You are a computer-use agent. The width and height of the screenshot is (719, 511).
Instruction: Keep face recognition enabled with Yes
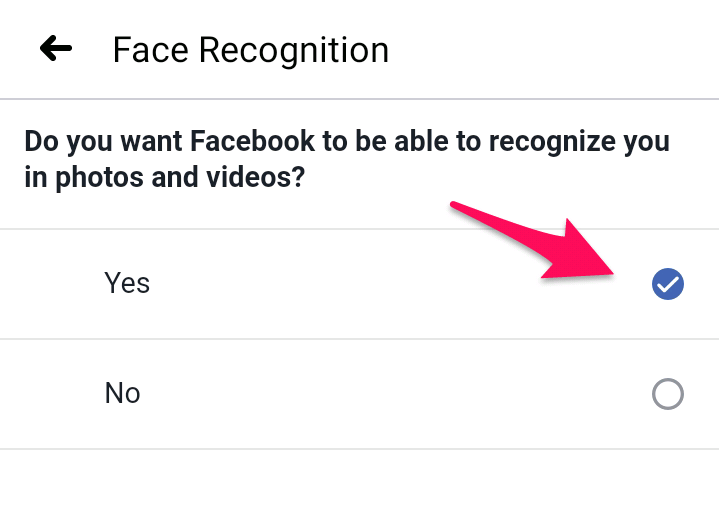pyautogui.click(x=667, y=285)
